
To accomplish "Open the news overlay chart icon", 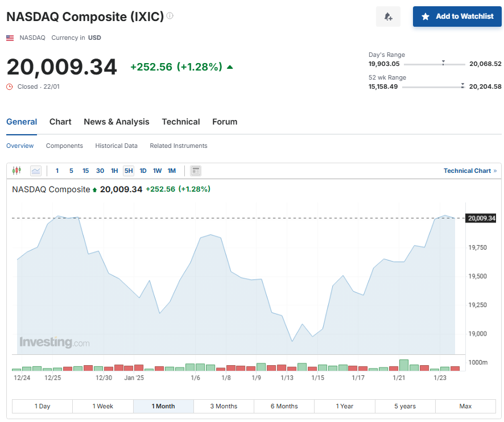I will [x=196, y=171].
